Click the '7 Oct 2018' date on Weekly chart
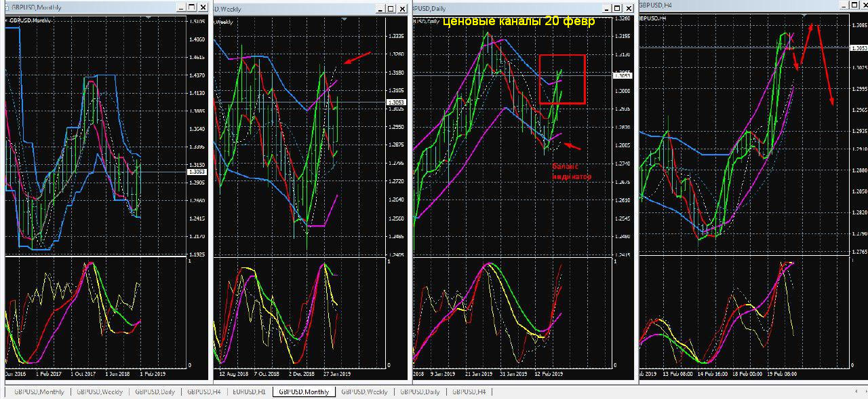Viewport: 868px width, 399px height. tap(267, 373)
